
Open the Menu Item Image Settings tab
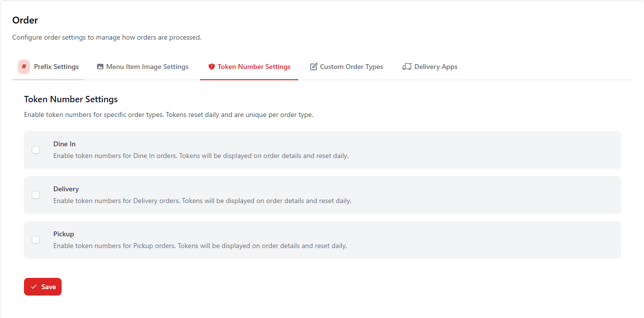click(x=147, y=67)
